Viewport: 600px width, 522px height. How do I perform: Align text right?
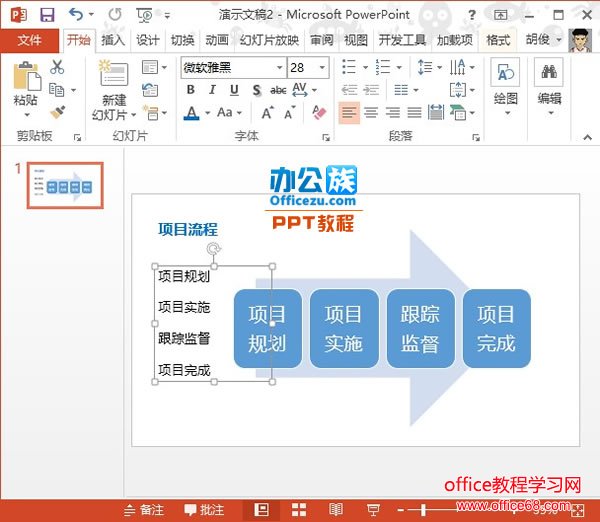[393, 113]
